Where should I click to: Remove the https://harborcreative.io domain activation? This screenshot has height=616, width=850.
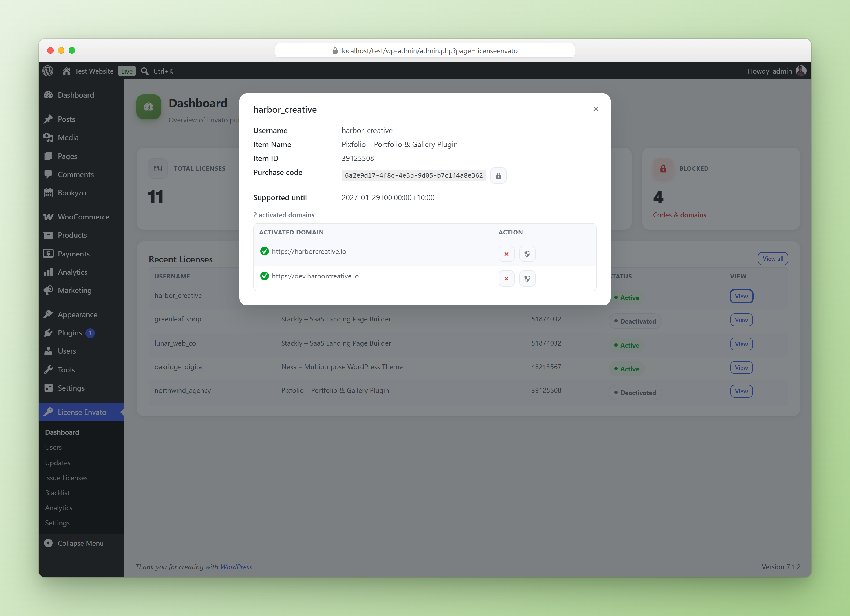coord(506,254)
